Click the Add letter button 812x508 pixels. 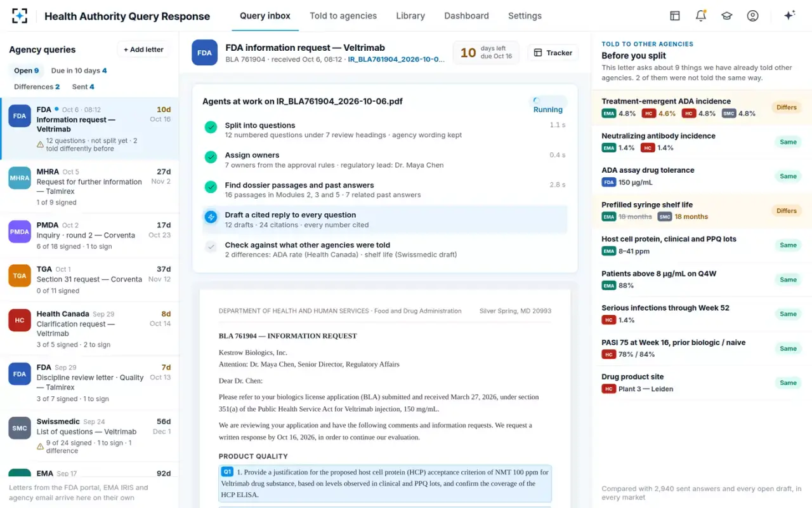143,50
